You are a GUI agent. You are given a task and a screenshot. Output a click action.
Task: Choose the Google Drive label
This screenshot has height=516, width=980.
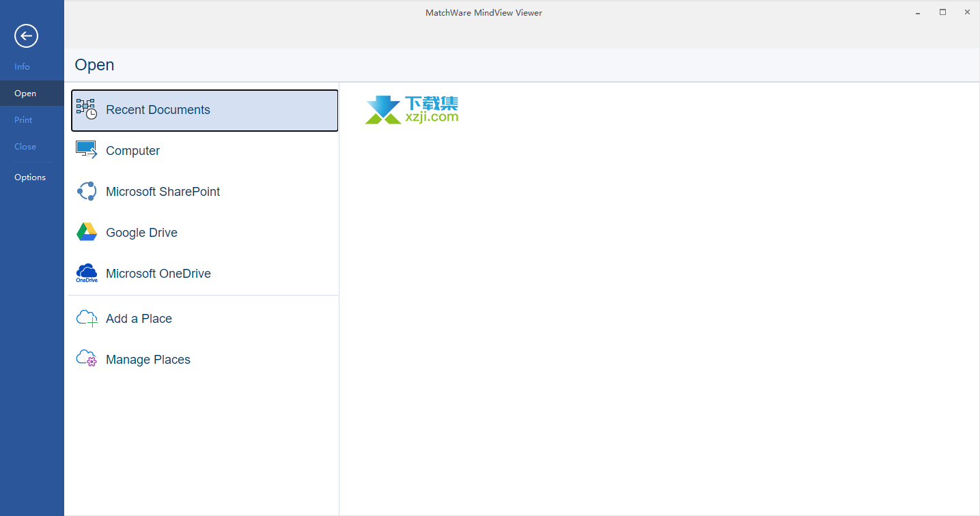(141, 233)
